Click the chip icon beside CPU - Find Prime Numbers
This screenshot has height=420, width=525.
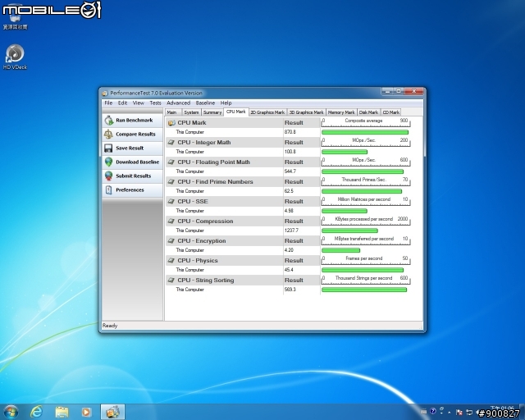click(171, 181)
